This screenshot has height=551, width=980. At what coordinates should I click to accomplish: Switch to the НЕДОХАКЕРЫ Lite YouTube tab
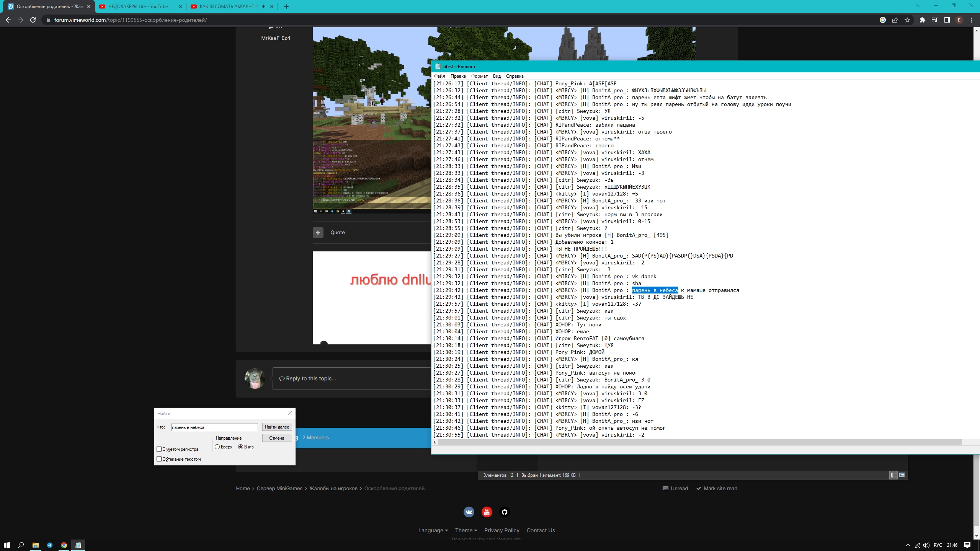coord(138,6)
